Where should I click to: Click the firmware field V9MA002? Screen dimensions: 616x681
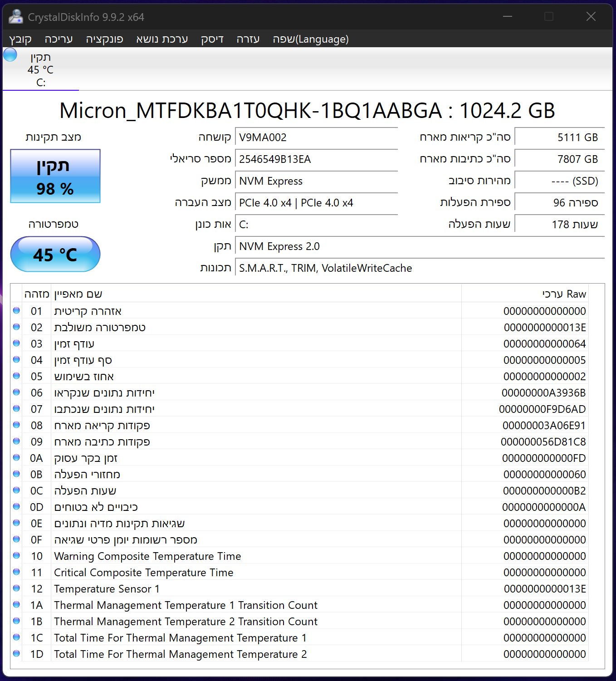tap(317, 137)
